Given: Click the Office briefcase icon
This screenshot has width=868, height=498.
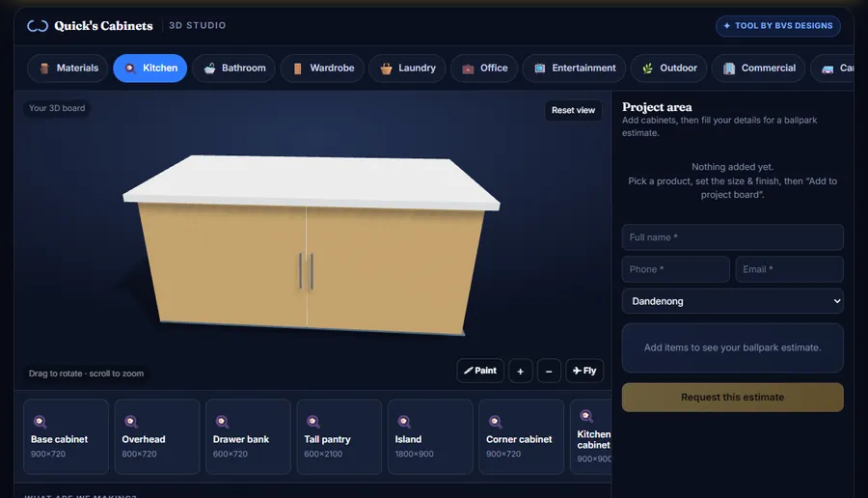Looking at the screenshot, I should [468, 69].
